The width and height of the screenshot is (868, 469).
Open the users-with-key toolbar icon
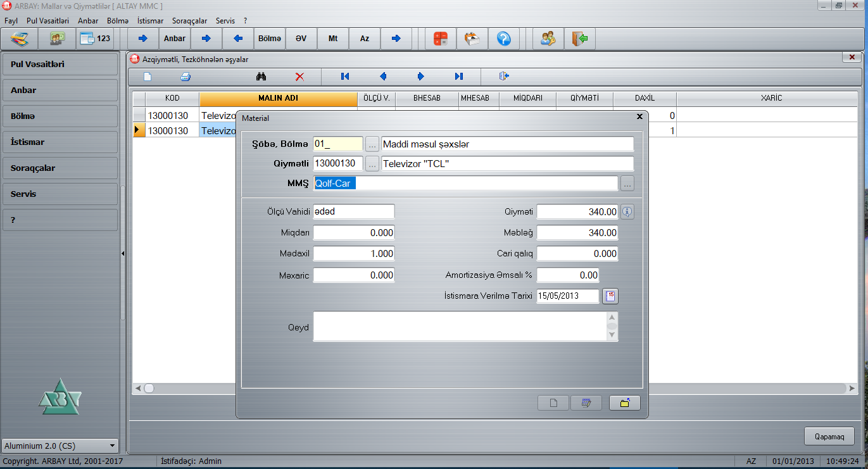[x=548, y=39]
